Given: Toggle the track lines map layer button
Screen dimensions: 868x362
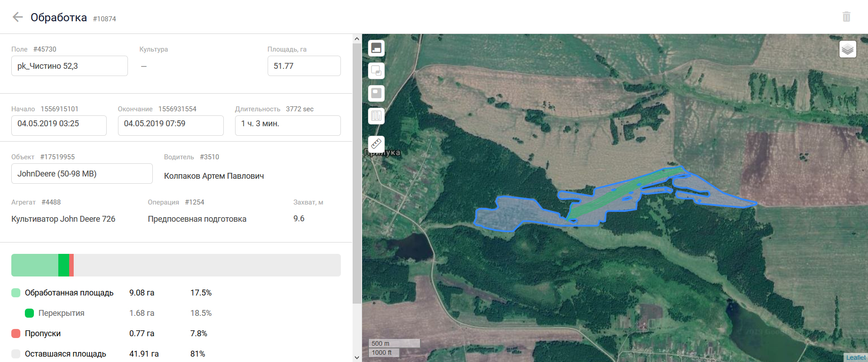Looking at the screenshot, I should [376, 116].
